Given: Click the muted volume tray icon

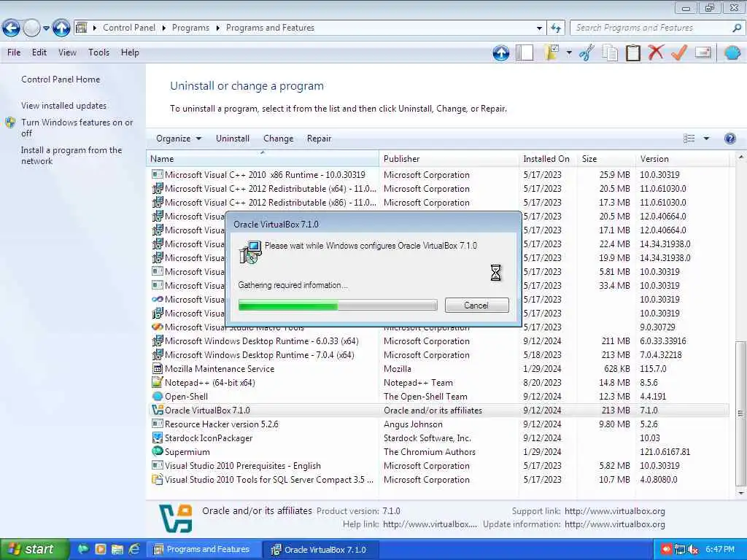Looking at the screenshot, I should 693,550.
